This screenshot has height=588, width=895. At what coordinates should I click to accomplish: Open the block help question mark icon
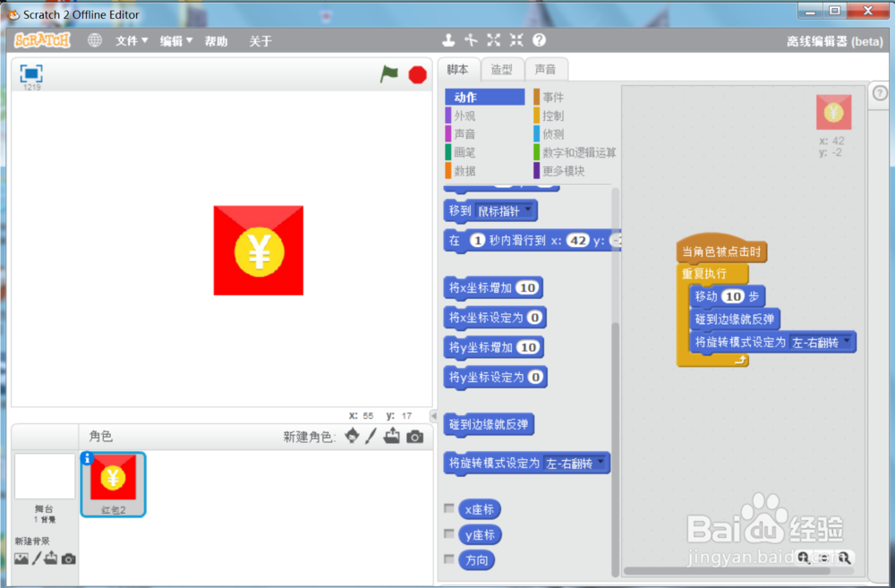[x=538, y=40]
